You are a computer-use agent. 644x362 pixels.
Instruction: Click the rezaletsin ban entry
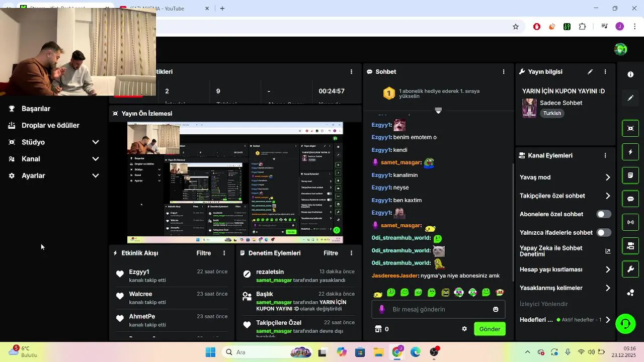299,276
